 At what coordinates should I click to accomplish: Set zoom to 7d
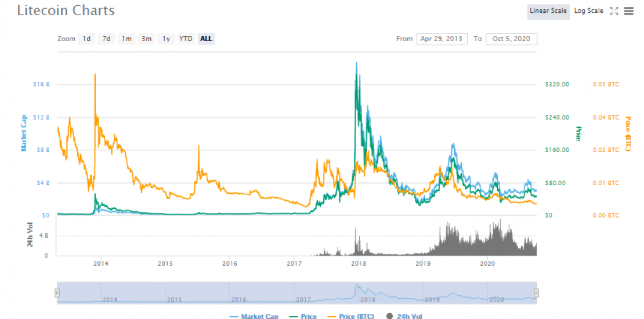coord(106,39)
